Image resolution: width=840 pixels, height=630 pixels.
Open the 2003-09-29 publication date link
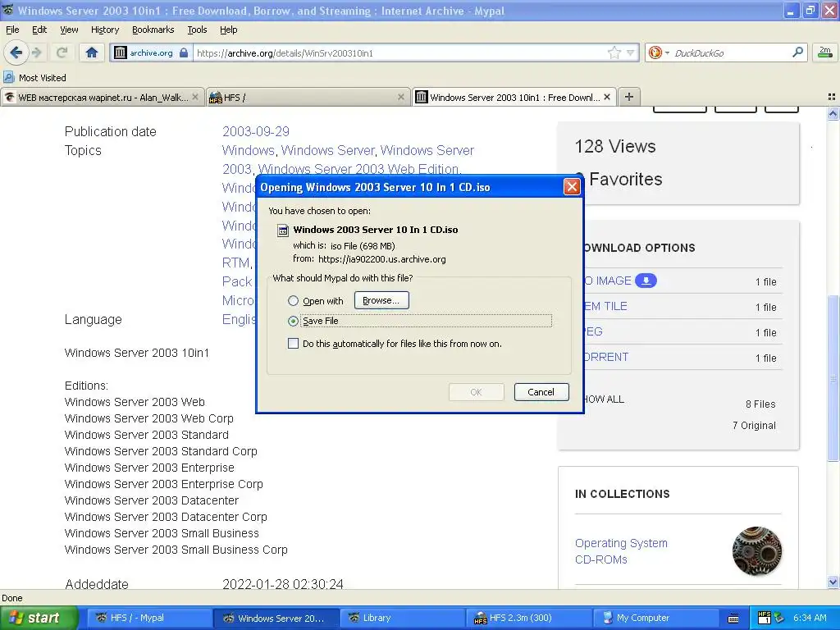[x=256, y=131]
